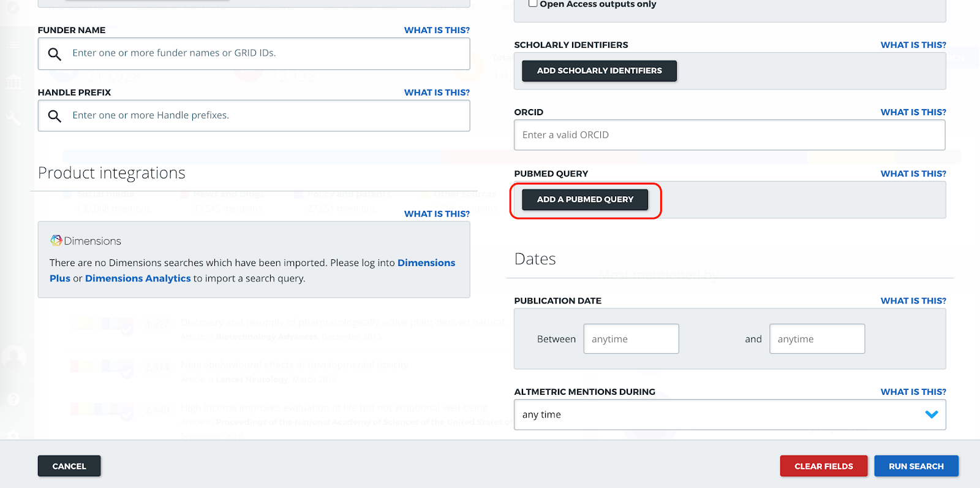Click the faded hamburger menu sidebar icon
Screen dimensions: 980x488
click(x=13, y=45)
